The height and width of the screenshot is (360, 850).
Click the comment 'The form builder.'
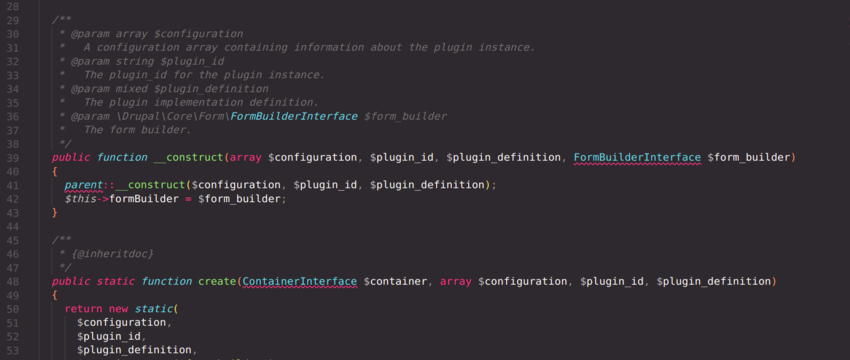click(x=138, y=130)
